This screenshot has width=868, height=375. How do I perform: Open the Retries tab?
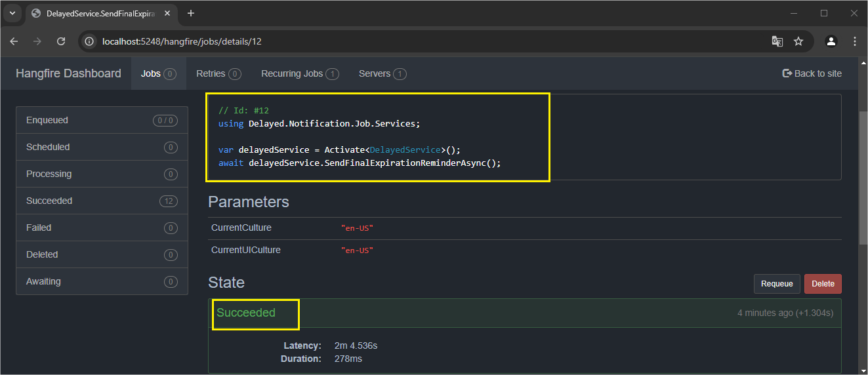[218, 73]
